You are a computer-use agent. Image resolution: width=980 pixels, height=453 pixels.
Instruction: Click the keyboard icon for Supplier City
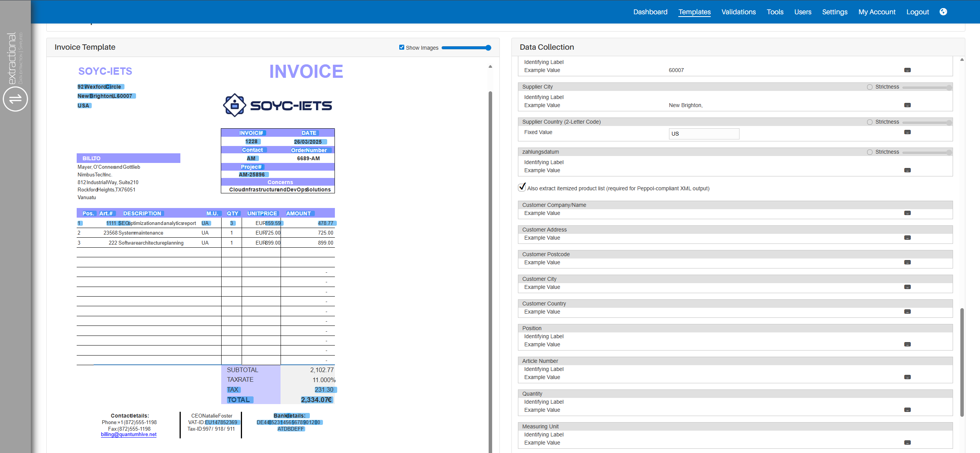(x=907, y=105)
